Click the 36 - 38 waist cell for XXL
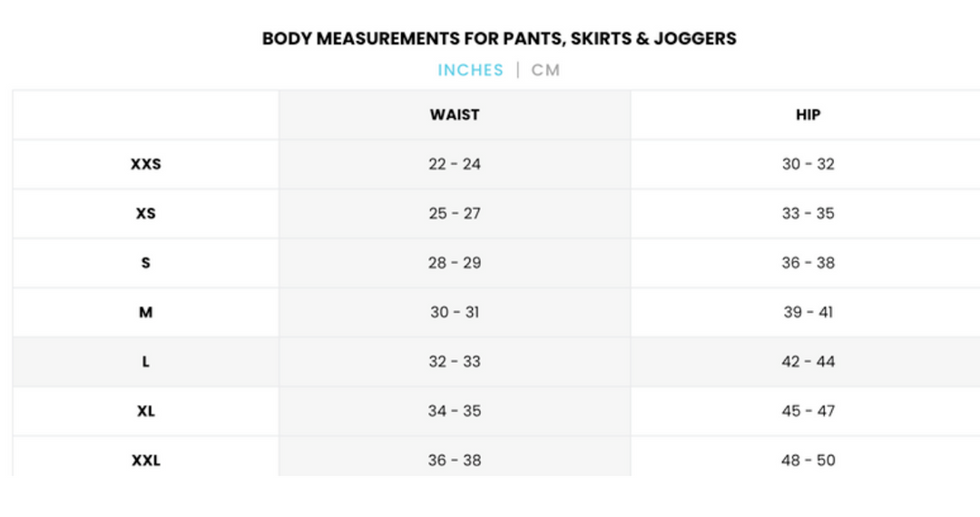Screen dimensions: 980x517 point(455,460)
